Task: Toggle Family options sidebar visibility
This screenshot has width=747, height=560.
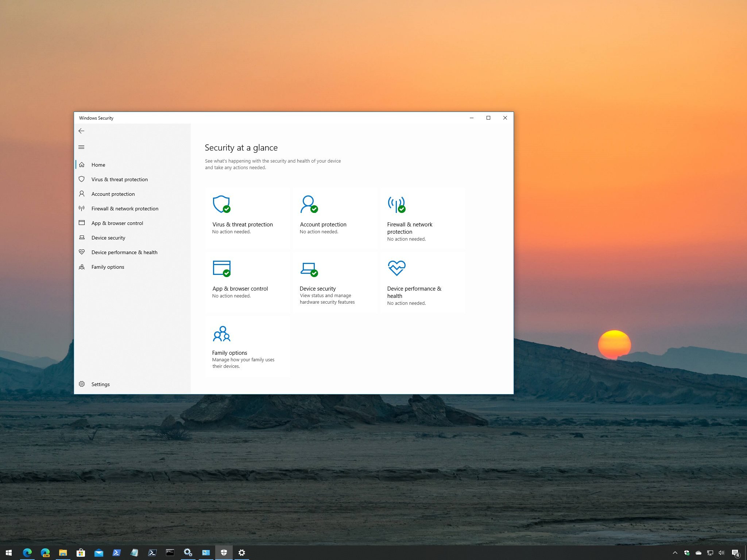Action: [x=108, y=267]
